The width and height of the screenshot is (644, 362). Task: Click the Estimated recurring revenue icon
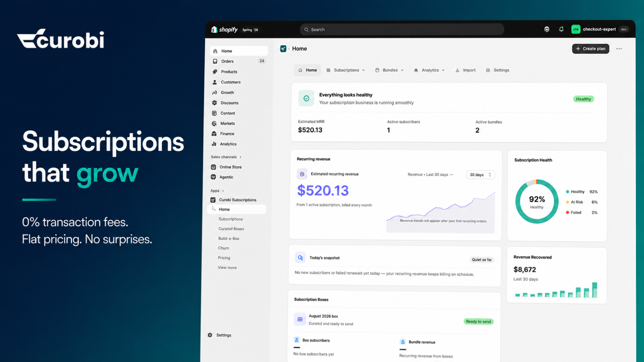(x=302, y=174)
